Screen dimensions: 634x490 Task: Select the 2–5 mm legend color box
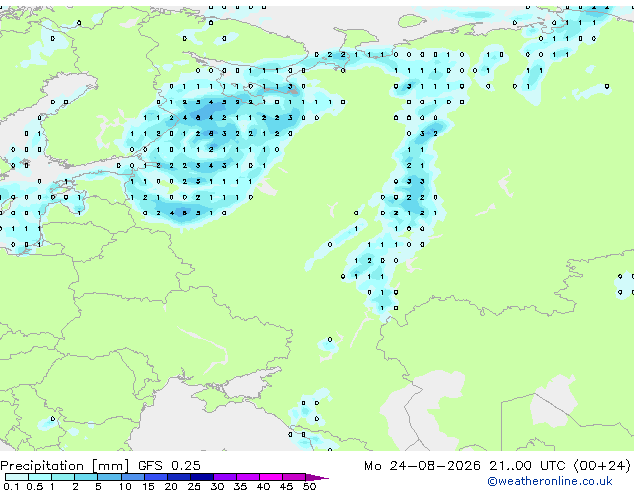[86, 477]
